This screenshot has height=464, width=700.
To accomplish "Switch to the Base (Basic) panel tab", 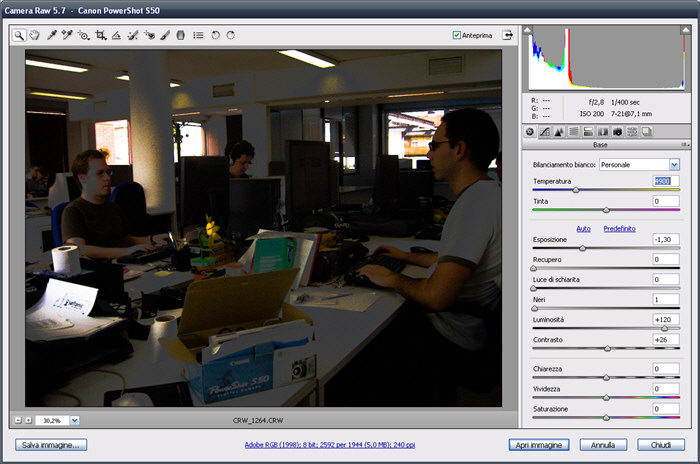I will pyautogui.click(x=530, y=132).
